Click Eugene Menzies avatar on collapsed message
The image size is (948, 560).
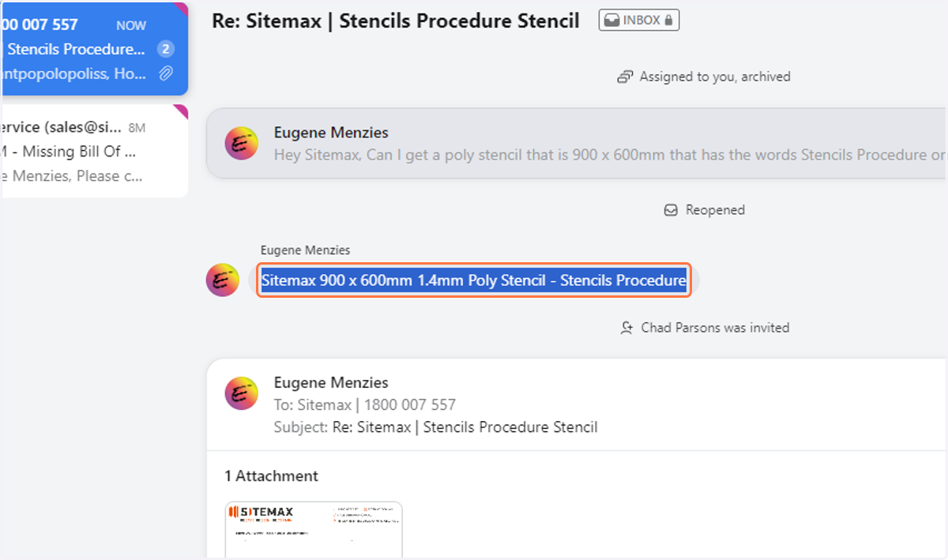click(x=241, y=143)
